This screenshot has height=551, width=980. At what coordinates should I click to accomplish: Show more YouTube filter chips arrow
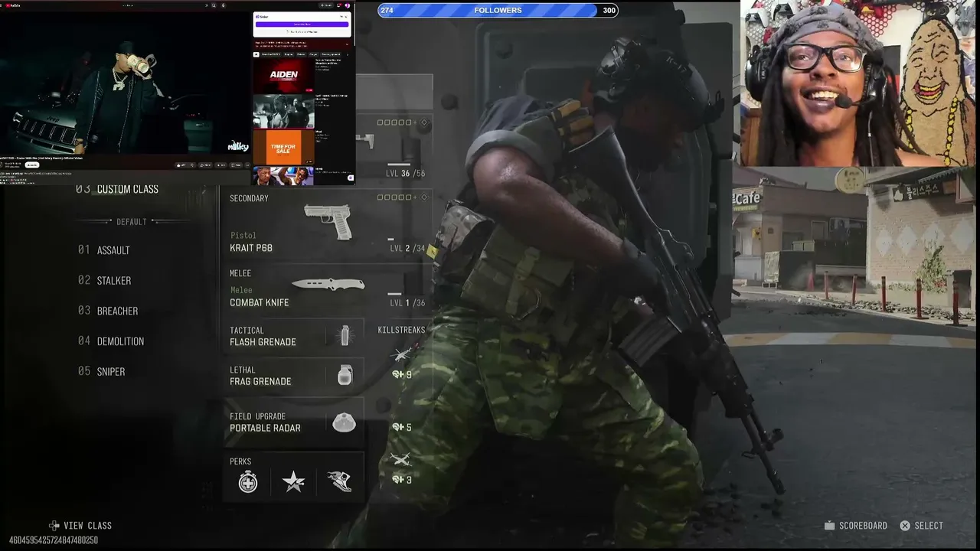[x=348, y=54]
